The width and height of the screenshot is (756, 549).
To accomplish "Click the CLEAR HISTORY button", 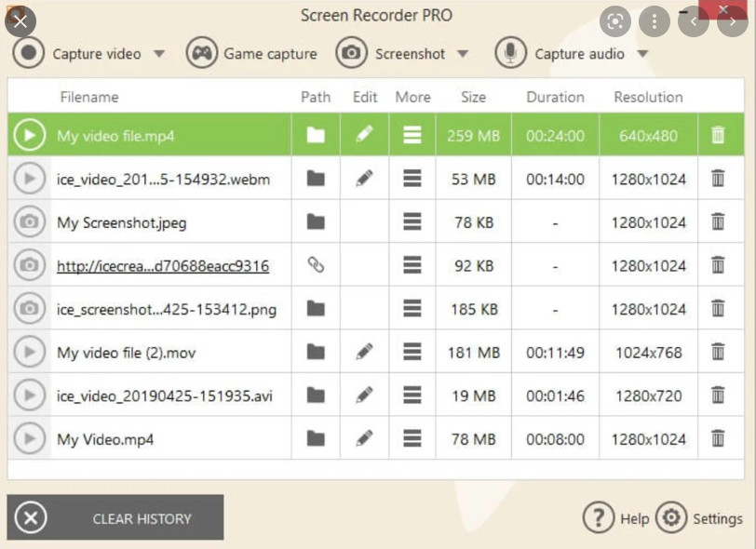I will point(115,517).
